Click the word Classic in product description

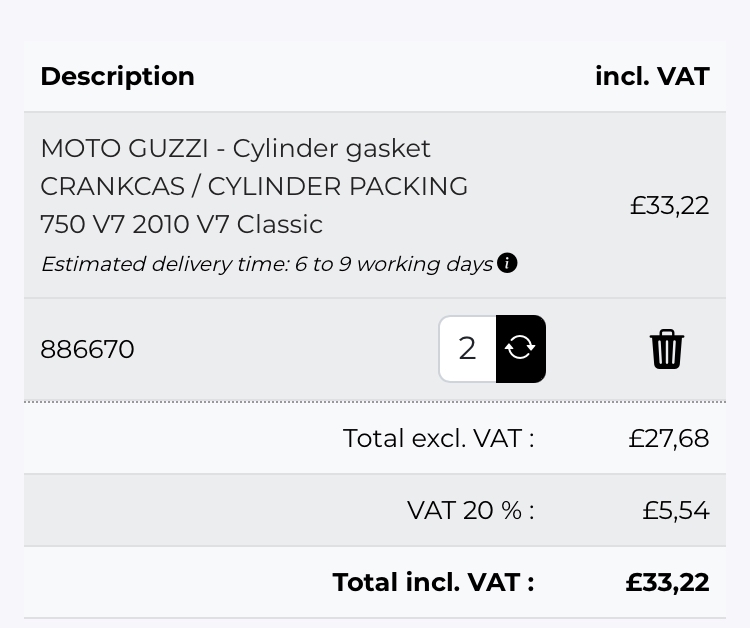[280, 224]
